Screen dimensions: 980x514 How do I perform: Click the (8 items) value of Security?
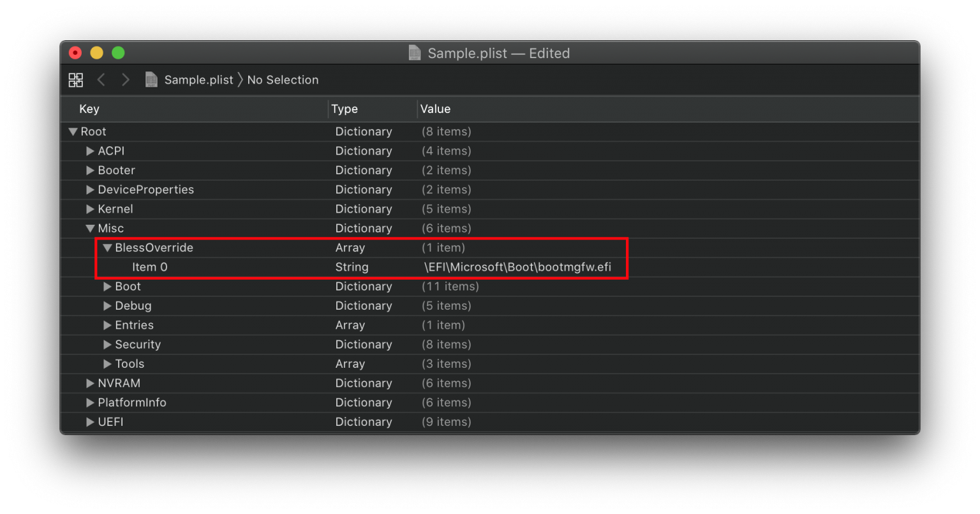click(x=447, y=345)
